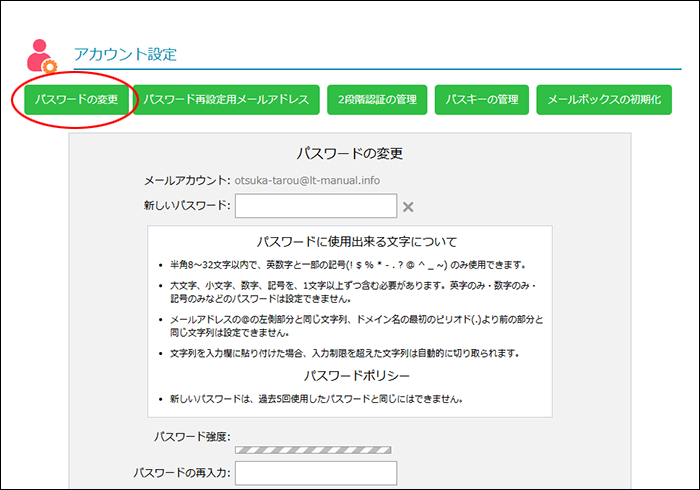Click the パスワードポリシー heading
The width and height of the screenshot is (700, 490).
tap(349, 377)
